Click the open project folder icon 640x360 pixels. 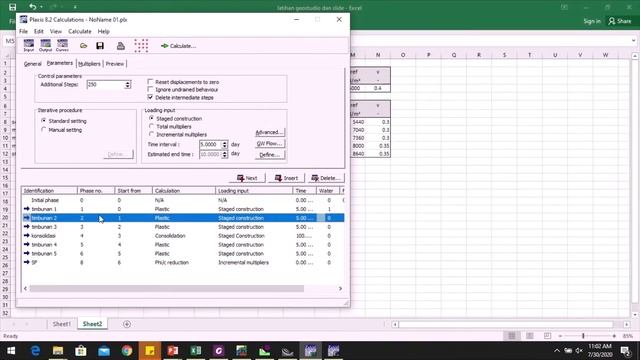click(83, 46)
